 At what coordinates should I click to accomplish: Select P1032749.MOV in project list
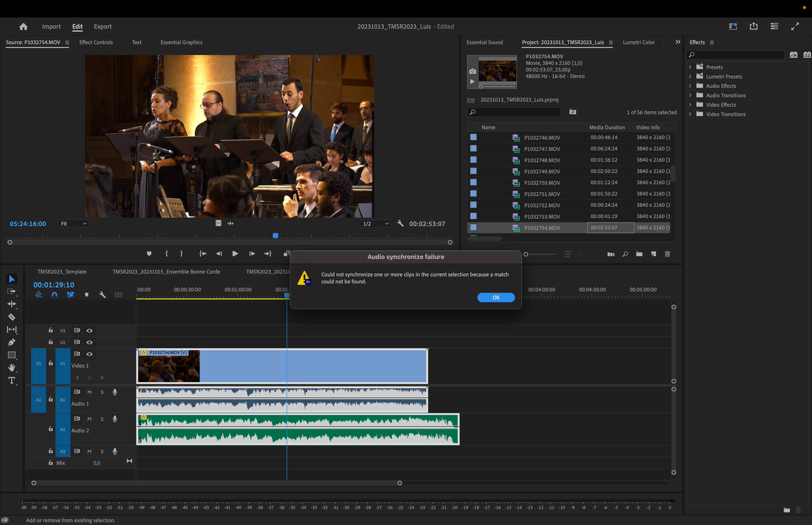[x=542, y=172]
